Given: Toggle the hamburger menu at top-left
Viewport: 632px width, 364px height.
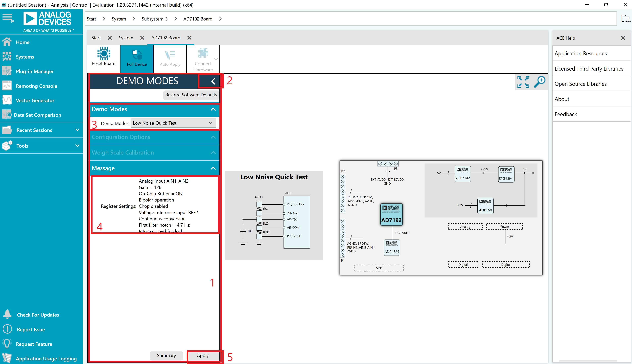Looking at the screenshot, I should pyautogui.click(x=8, y=18).
